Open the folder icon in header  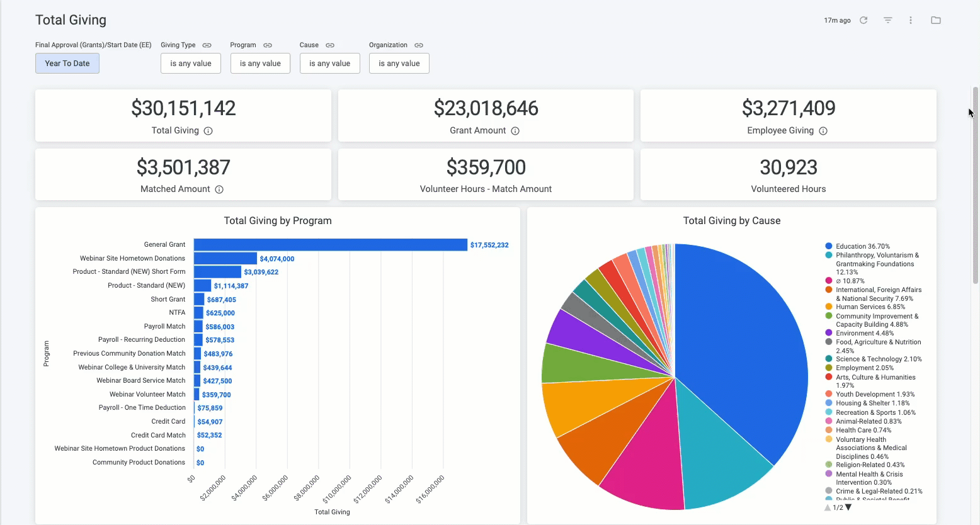[x=936, y=20]
